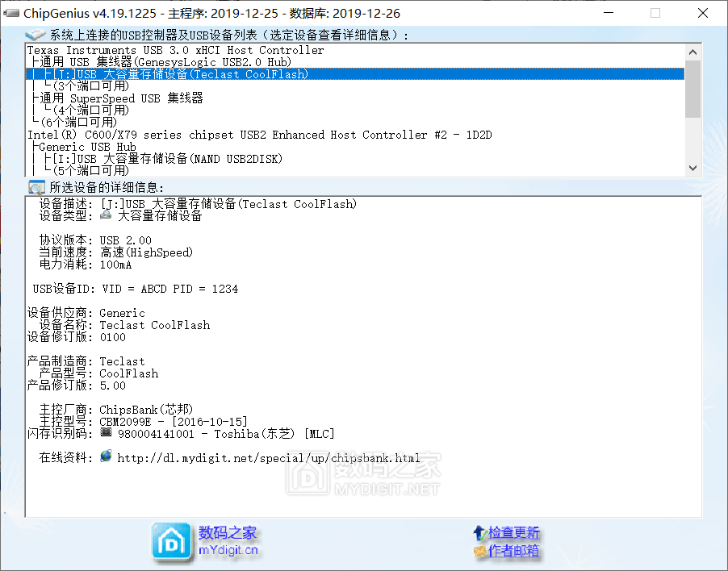
Task: Click the globe icon next to the online documentation URL
Action: (x=106, y=456)
